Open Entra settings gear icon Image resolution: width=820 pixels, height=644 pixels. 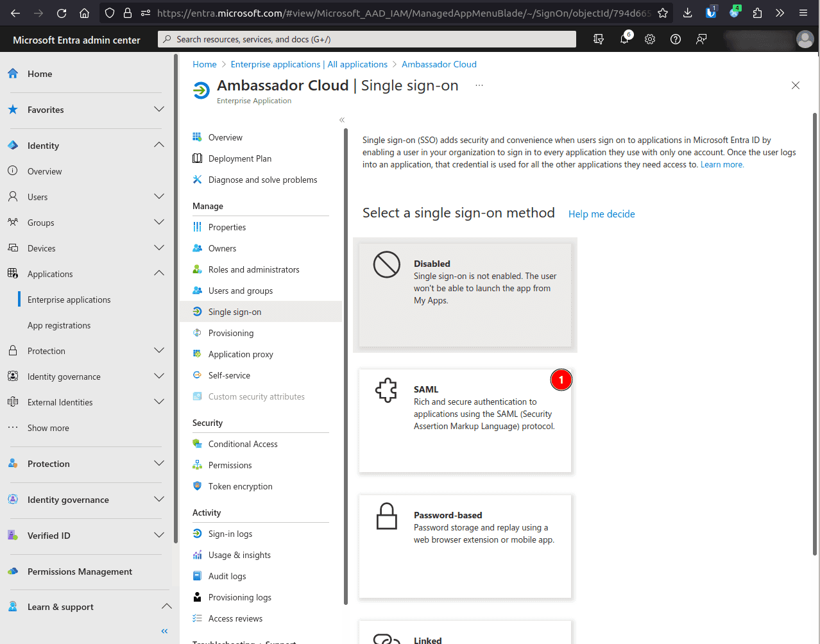[650, 39]
